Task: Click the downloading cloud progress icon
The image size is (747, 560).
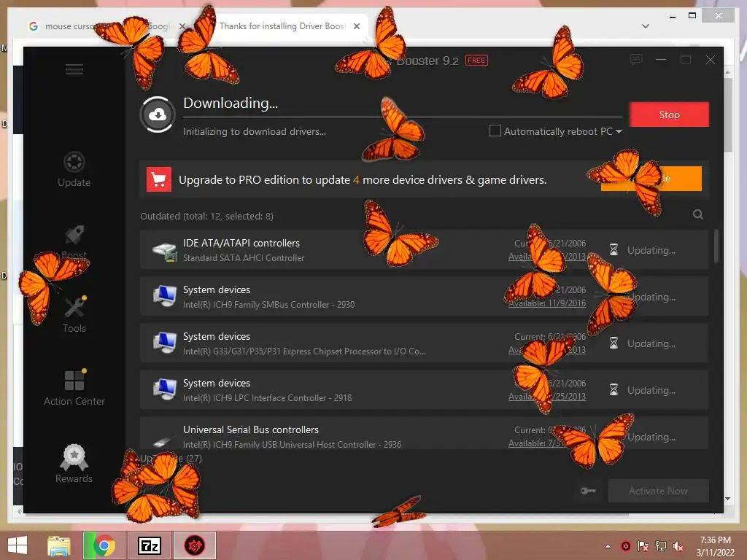Action: [x=158, y=114]
